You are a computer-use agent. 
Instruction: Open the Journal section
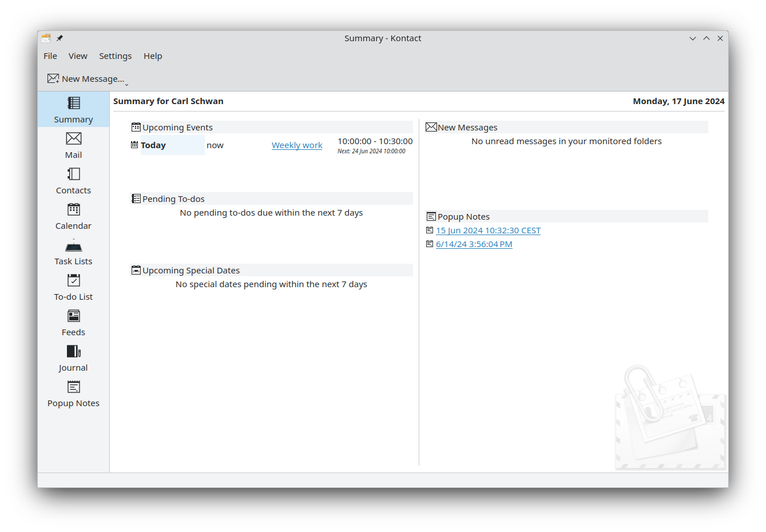point(73,358)
